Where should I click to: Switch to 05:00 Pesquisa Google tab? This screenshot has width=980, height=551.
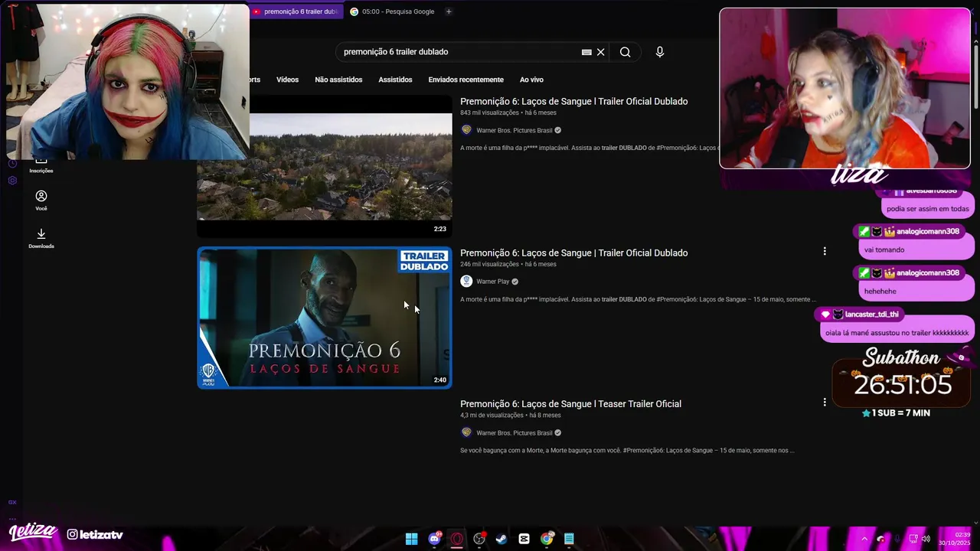(x=392, y=11)
